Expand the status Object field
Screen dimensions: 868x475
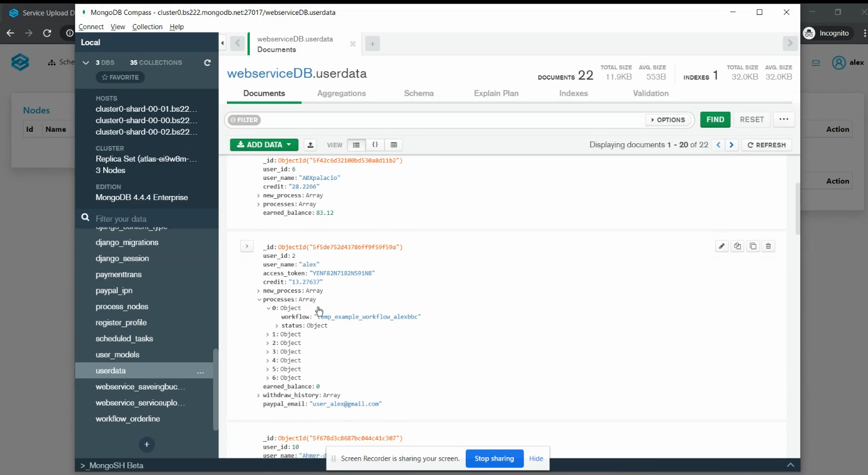pos(277,325)
